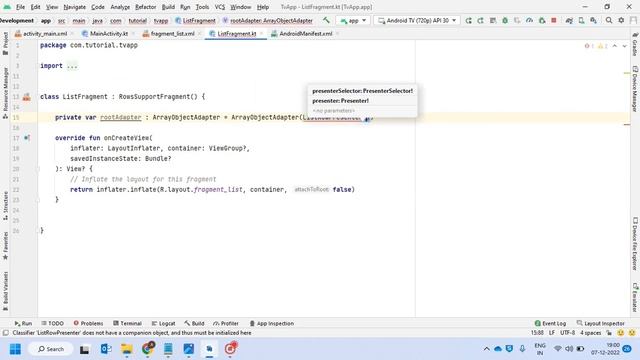Open the app run configuration dropdown
The height and width of the screenshot is (360, 640).
tap(353, 20)
